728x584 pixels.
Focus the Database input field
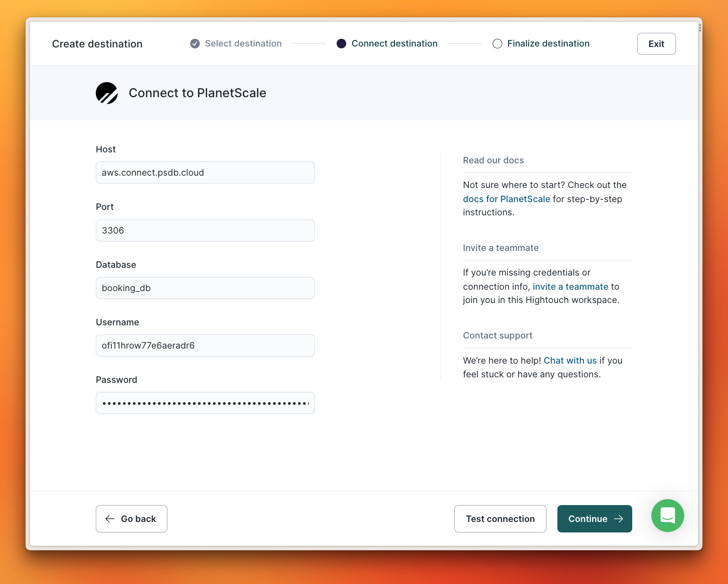[x=205, y=288]
